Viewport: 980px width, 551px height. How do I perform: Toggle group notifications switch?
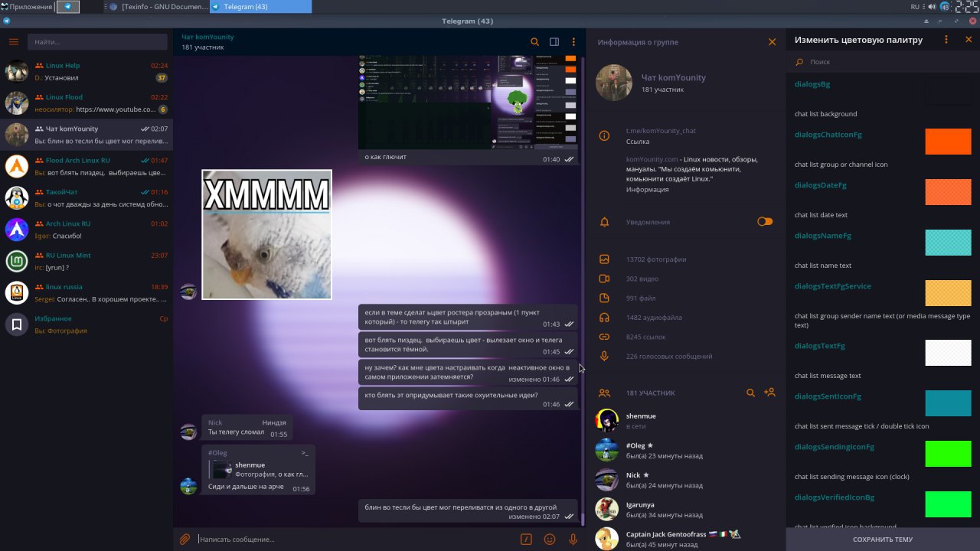pos(765,222)
